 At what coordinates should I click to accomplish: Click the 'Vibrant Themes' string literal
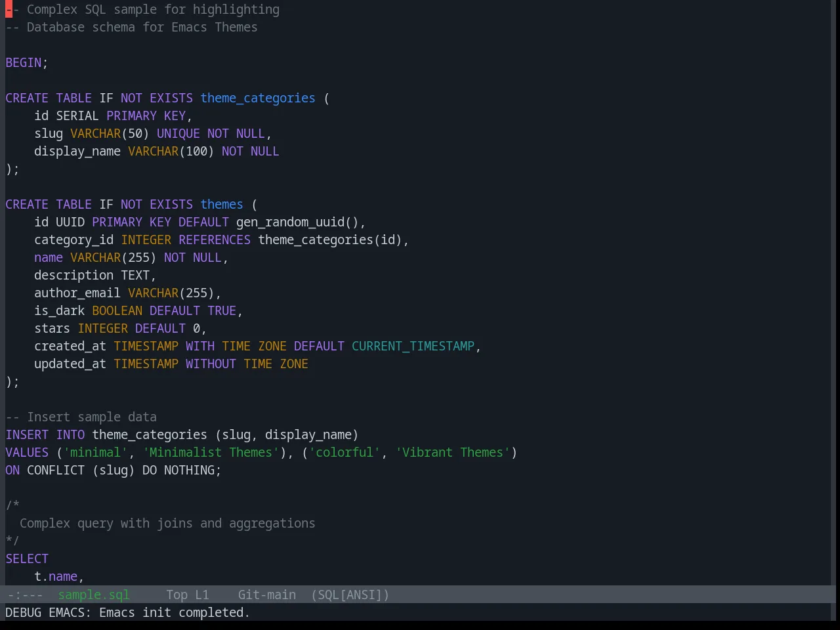click(x=453, y=452)
